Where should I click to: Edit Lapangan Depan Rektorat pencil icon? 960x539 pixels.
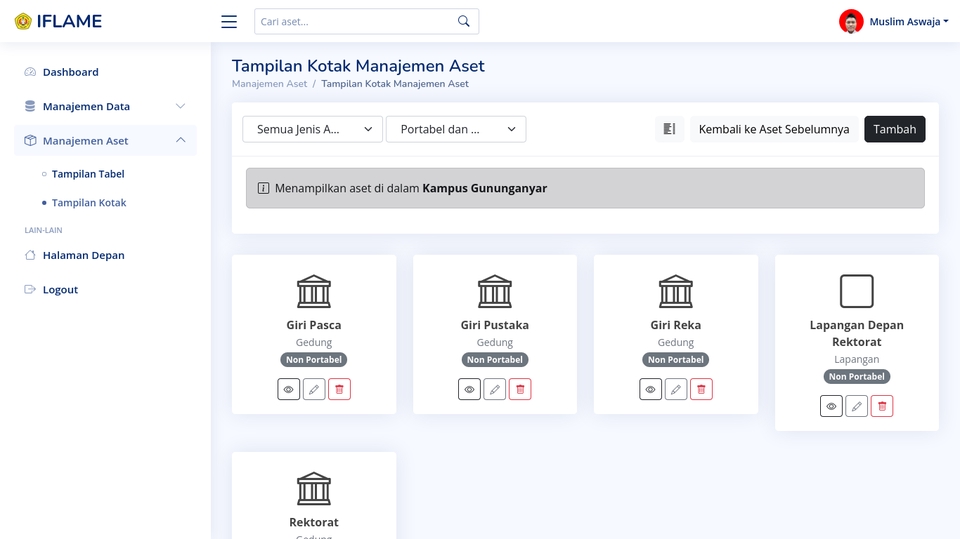(x=857, y=406)
